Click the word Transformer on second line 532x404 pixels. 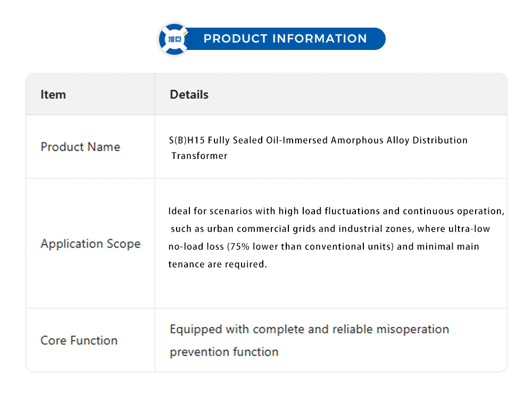(x=199, y=156)
